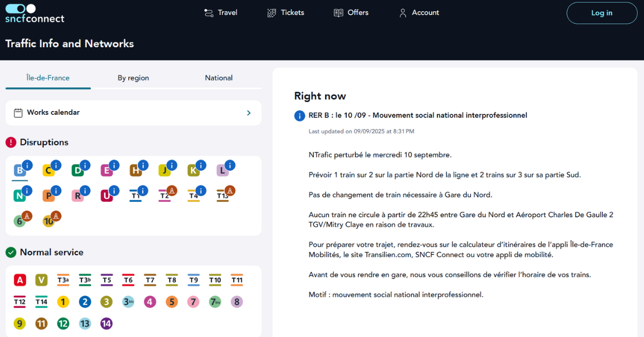Open the Offers menu item
The width and height of the screenshot is (644, 337).
click(x=351, y=13)
